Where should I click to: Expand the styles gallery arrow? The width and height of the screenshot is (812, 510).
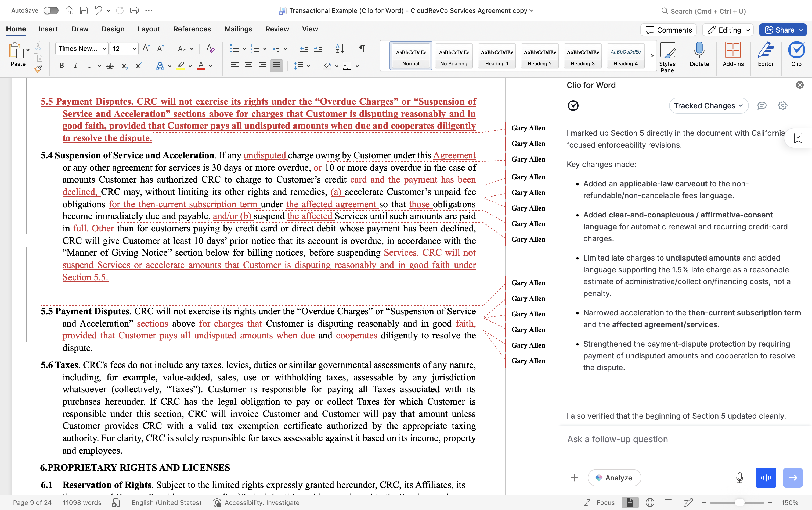coord(652,56)
